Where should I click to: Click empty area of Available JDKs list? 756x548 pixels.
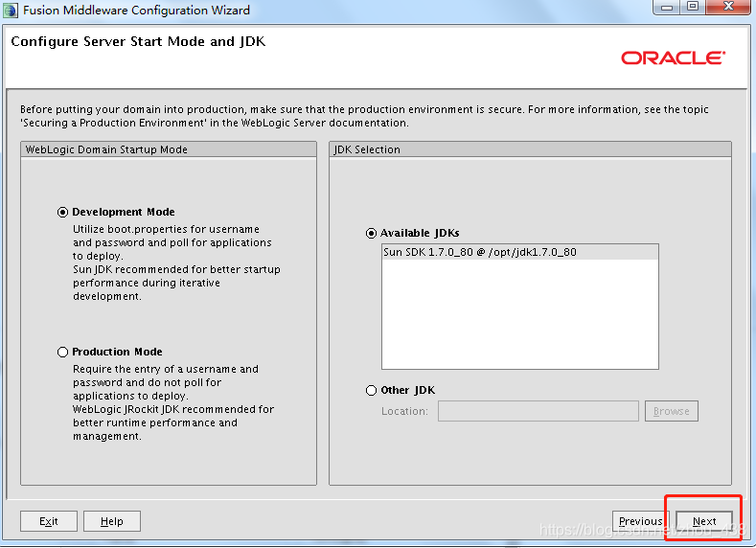coord(519,314)
